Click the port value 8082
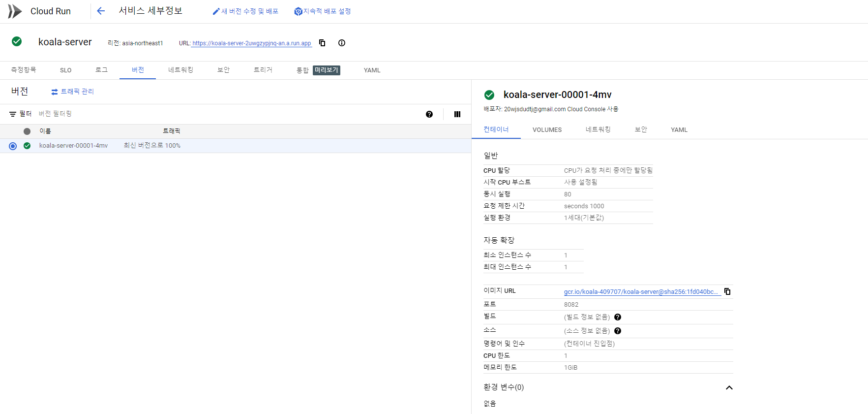868x414 pixels. click(x=571, y=305)
